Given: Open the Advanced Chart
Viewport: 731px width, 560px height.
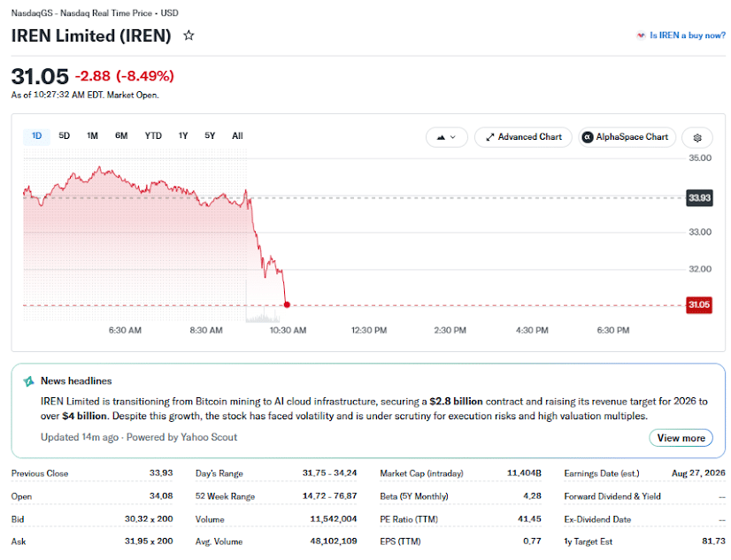Looking at the screenshot, I should (524, 137).
